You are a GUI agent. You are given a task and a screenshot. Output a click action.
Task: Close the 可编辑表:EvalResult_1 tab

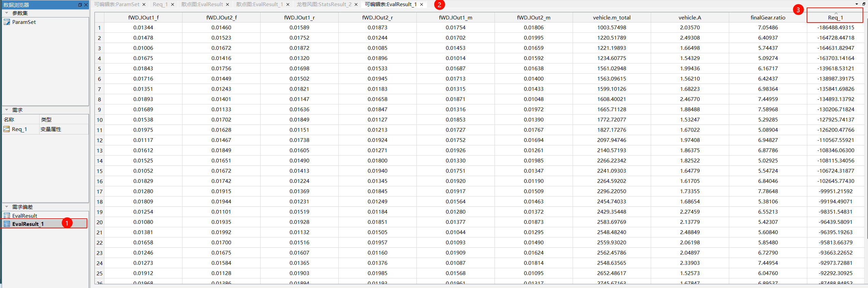422,4
